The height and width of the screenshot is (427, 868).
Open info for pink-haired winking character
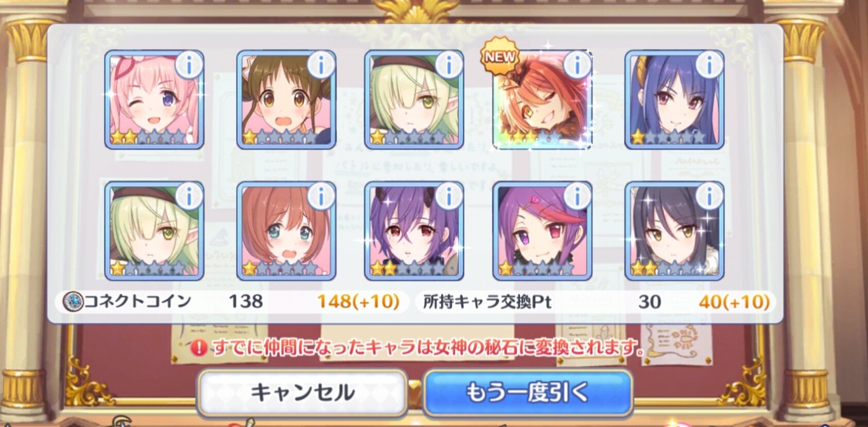pyautogui.click(x=189, y=65)
